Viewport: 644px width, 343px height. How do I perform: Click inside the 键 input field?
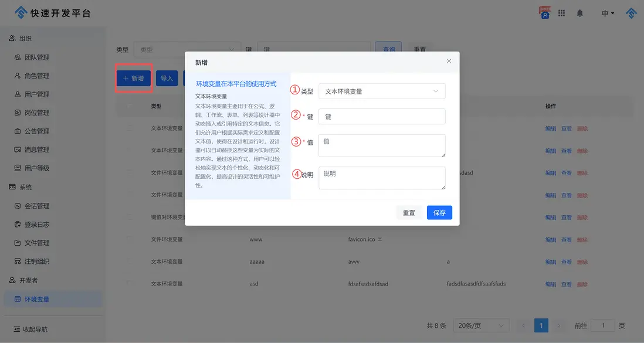tap(382, 116)
